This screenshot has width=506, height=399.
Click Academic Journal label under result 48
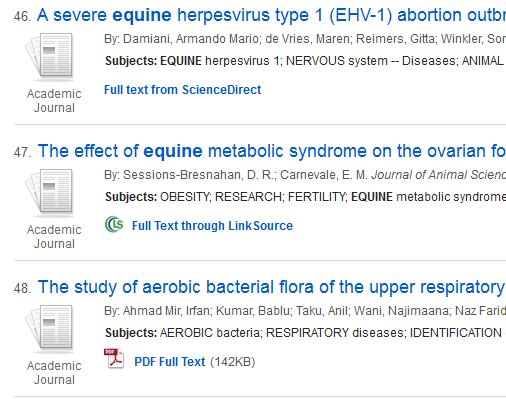pos(54,373)
